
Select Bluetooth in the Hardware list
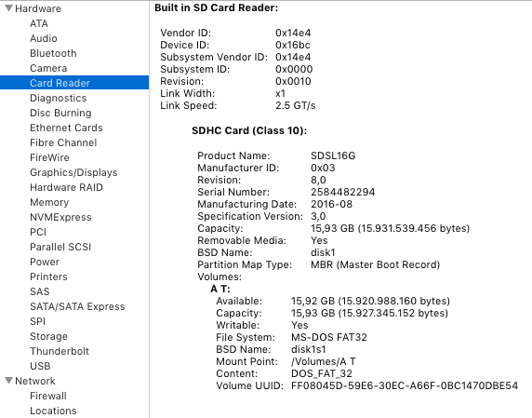(x=53, y=53)
